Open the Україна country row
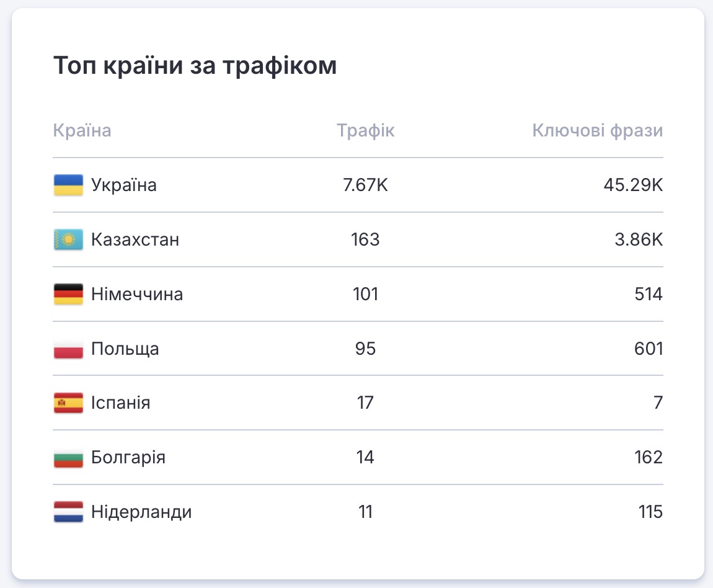 point(124,185)
